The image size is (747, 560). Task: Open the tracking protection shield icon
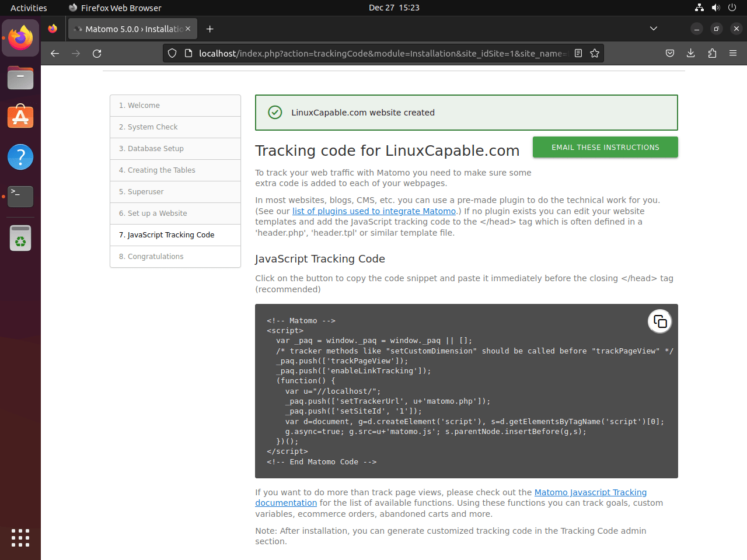pyautogui.click(x=172, y=53)
